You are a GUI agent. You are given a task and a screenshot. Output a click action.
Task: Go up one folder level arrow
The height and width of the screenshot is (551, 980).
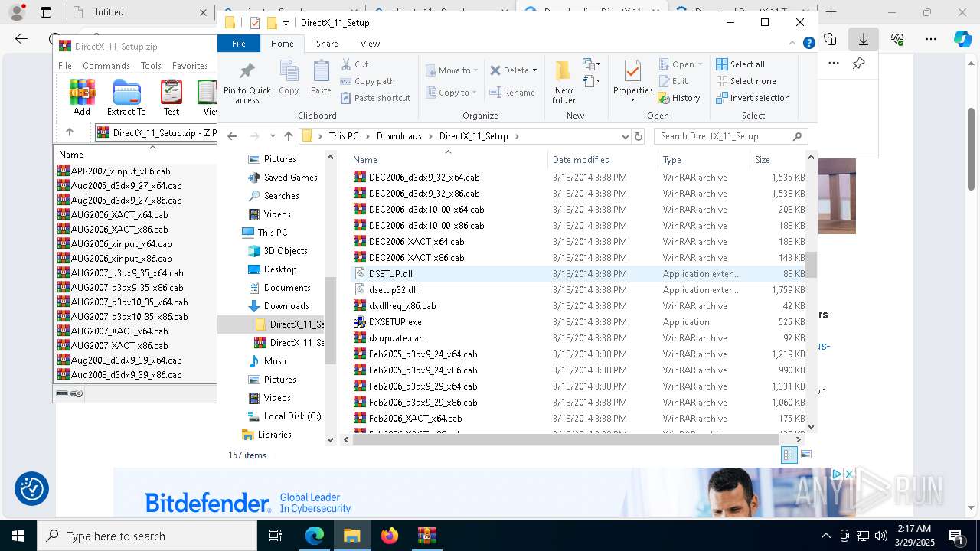288,136
